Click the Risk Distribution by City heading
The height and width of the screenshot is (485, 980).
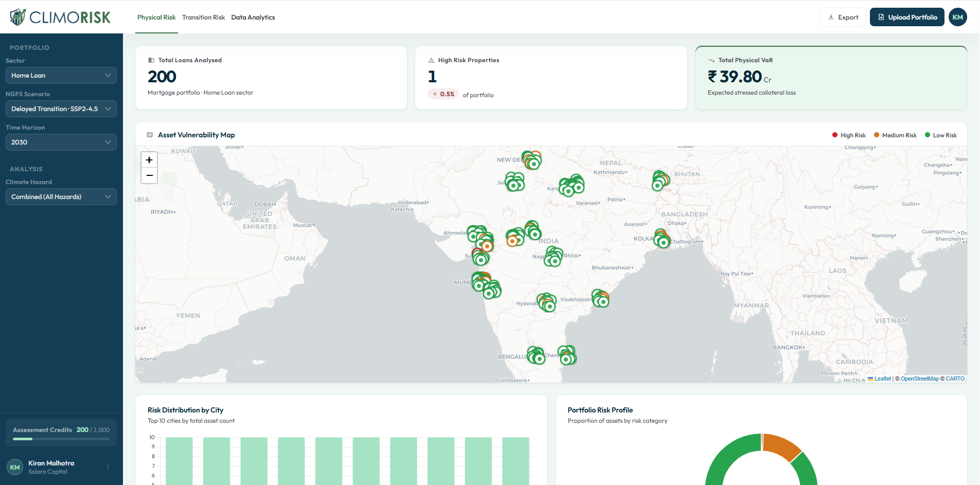[185, 410]
